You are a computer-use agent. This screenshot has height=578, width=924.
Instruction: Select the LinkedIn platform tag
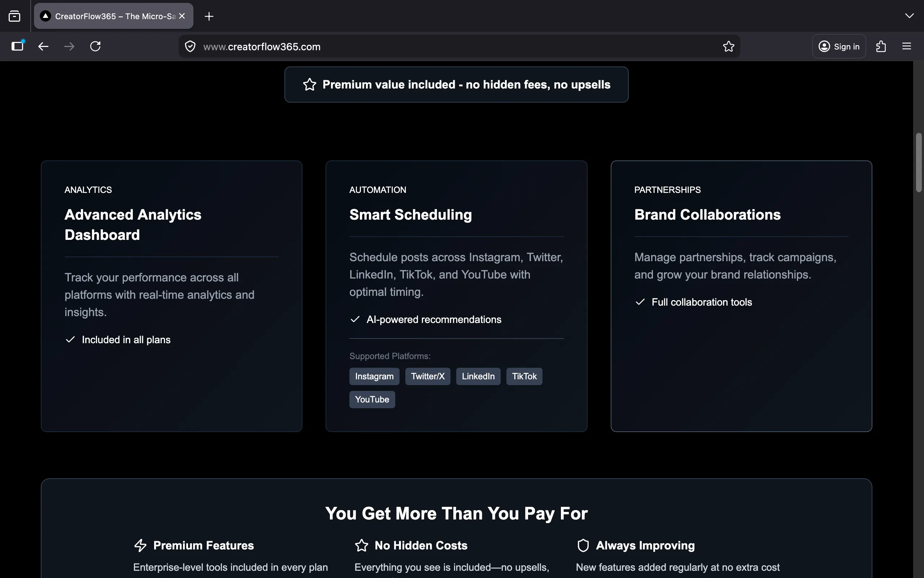tap(478, 376)
